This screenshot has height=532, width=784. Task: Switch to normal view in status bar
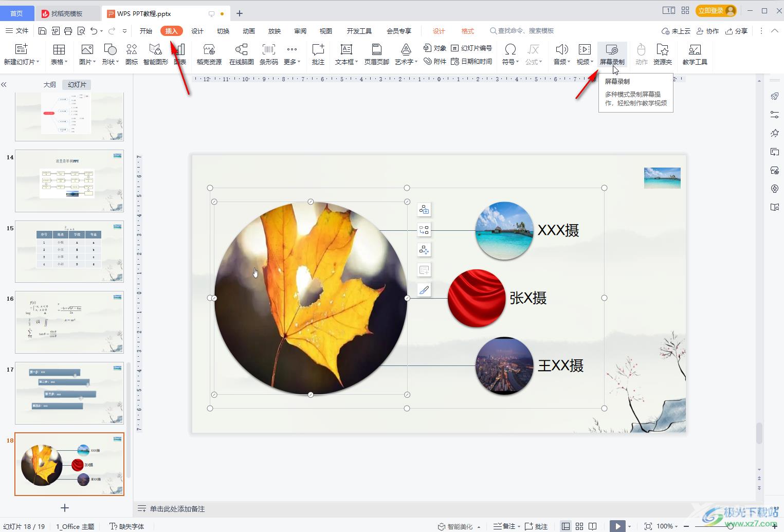coord(566,526)
